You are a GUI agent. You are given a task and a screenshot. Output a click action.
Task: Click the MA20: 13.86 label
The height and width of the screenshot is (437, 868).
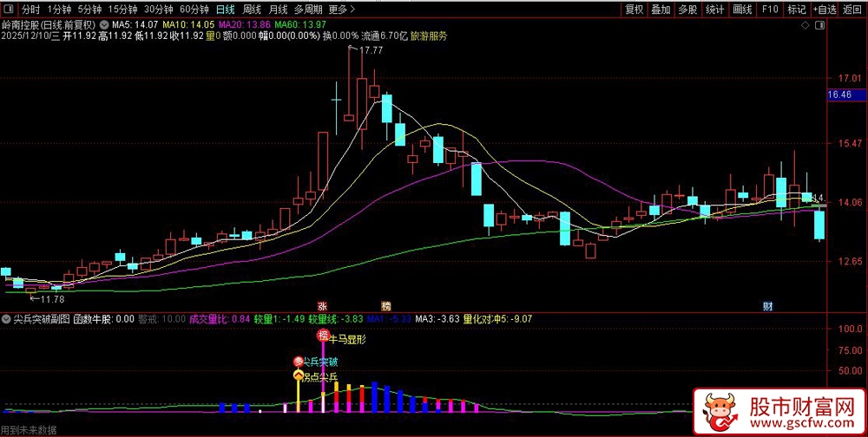(245, 25)
